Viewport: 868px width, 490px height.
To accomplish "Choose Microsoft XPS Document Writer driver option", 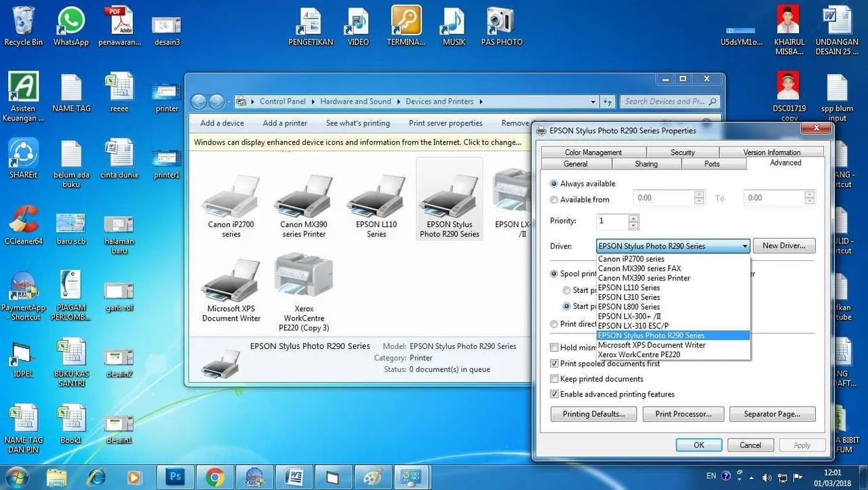I will (673, 345).
